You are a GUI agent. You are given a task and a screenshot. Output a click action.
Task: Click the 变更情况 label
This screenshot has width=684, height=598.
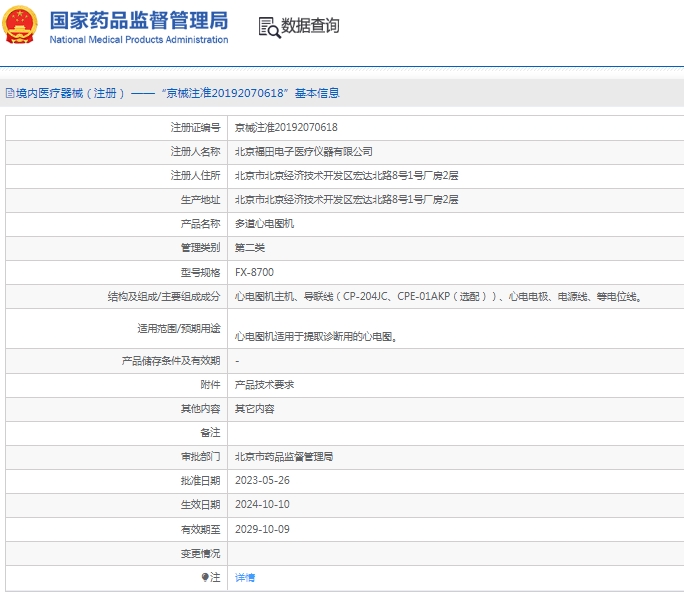201,554
